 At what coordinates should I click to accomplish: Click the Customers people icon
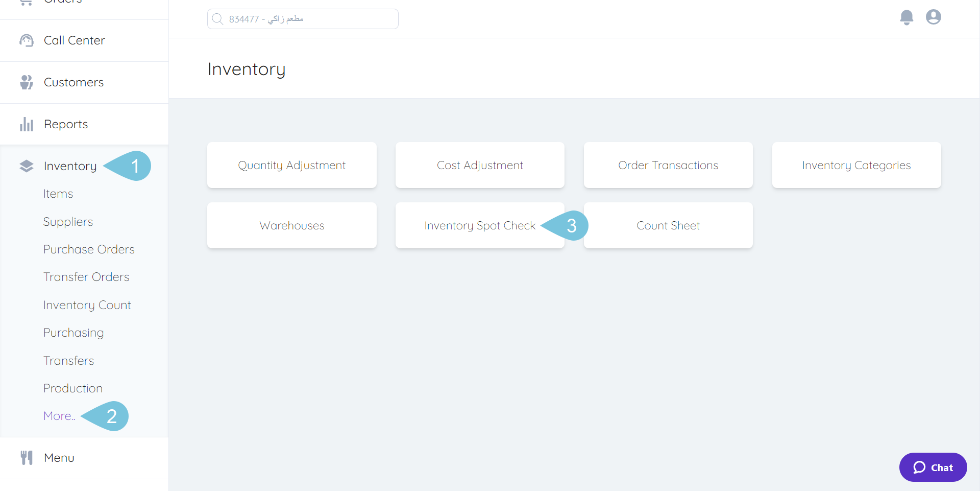coord(27,82)
